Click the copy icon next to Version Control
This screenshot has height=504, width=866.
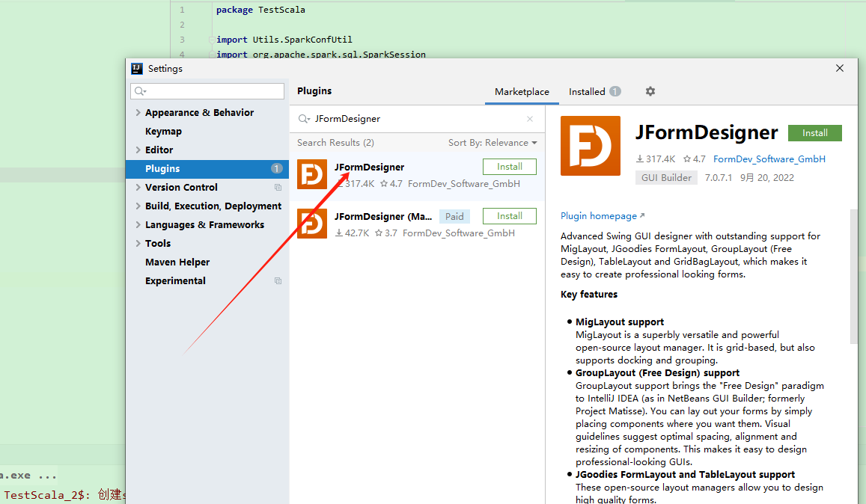tap(278, 188)
